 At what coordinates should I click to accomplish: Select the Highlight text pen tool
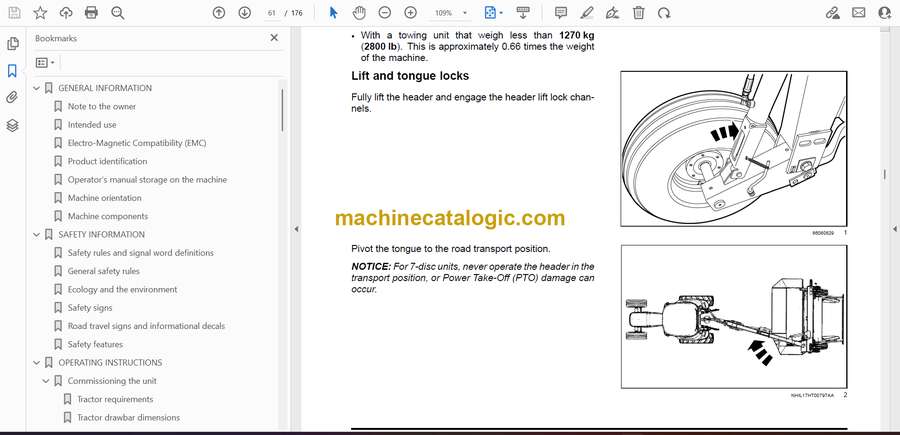tap(587, 13)
